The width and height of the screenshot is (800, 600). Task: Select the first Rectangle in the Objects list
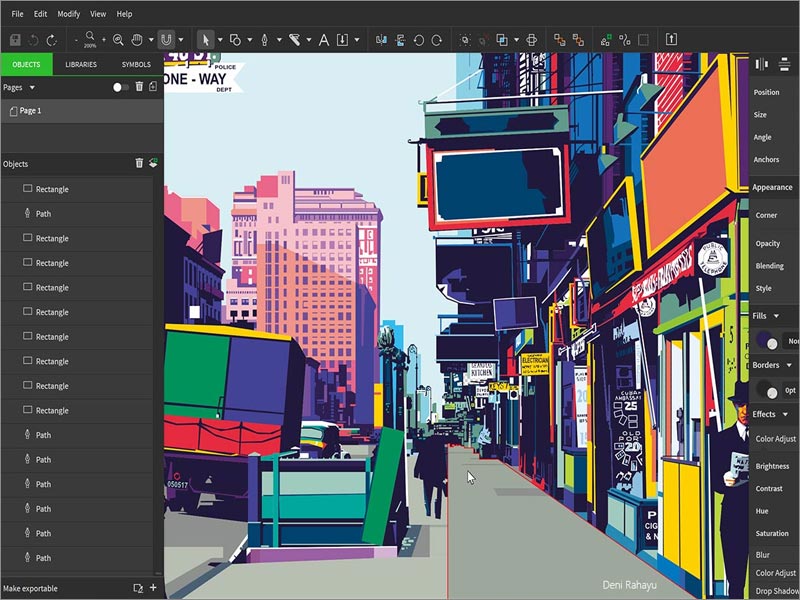click(50, 189)
